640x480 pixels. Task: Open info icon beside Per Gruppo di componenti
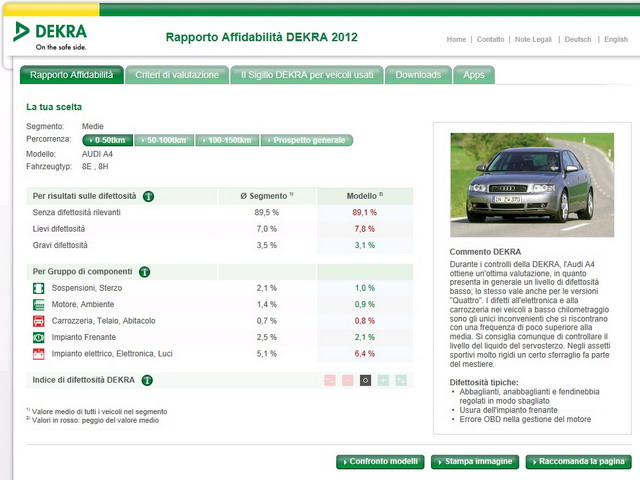click(143, 271)
